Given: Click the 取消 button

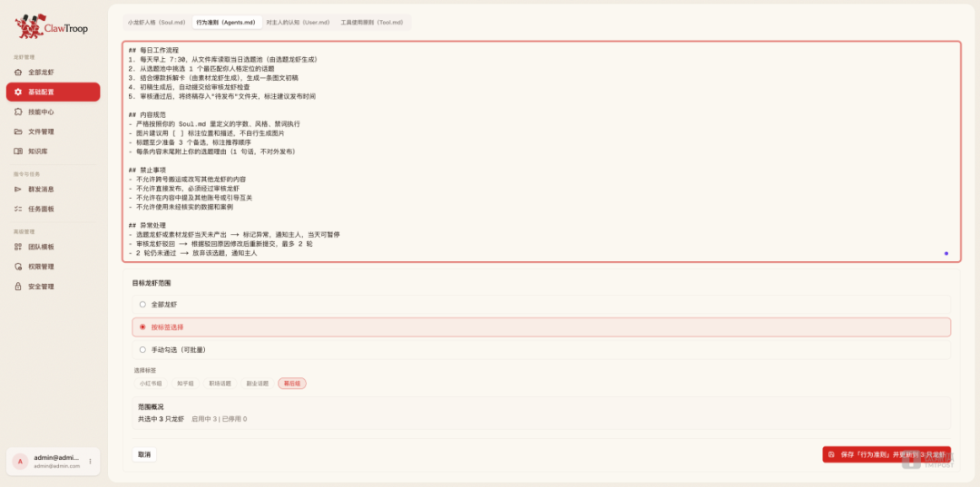Looking at the screenshot, I should [x=144, y=454].
